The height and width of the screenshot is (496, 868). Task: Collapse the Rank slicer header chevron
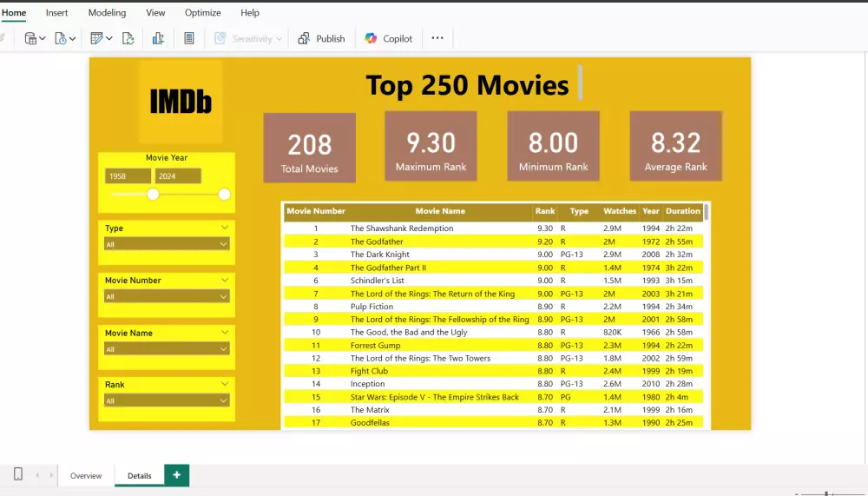(x=225, y=383)
